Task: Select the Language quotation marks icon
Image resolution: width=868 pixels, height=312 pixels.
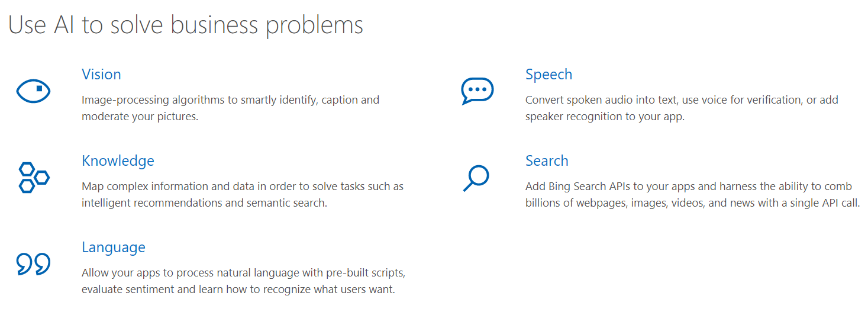Action: coord(33,263)
